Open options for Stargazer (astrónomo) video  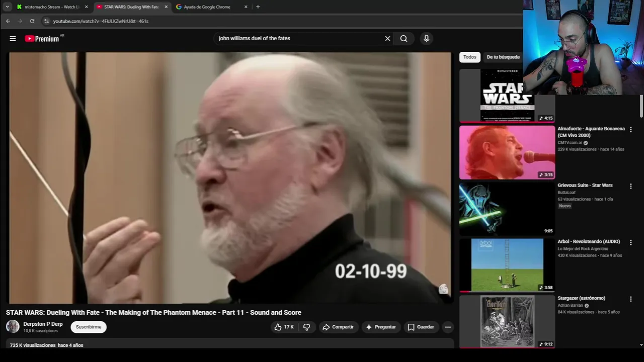pos(630,299)
